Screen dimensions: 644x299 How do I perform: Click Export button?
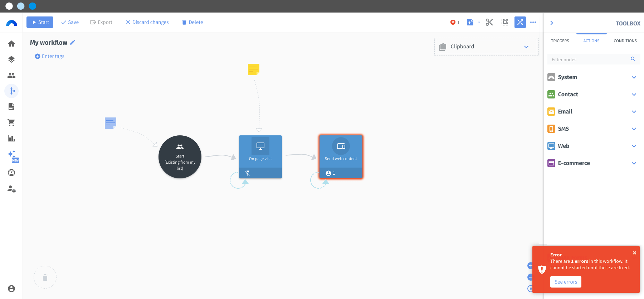tap(101, 22)
